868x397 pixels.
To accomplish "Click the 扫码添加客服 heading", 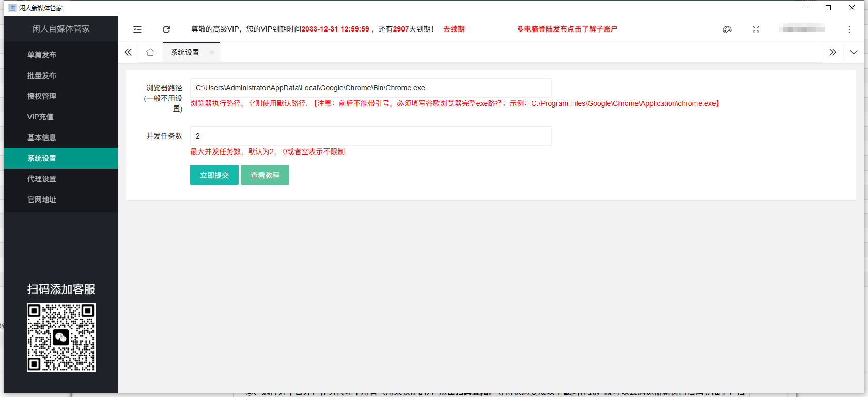I will [x=61, y=289].
